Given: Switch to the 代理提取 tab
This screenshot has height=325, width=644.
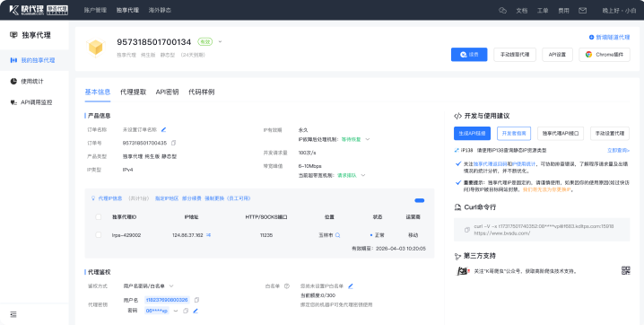Looking at the screenshot, I should [133, 92].
